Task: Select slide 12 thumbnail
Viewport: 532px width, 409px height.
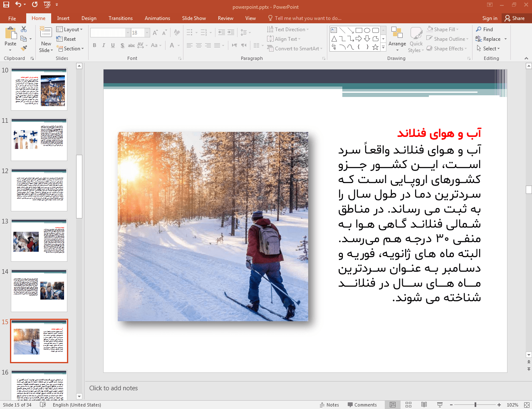Action: (39, 190)
